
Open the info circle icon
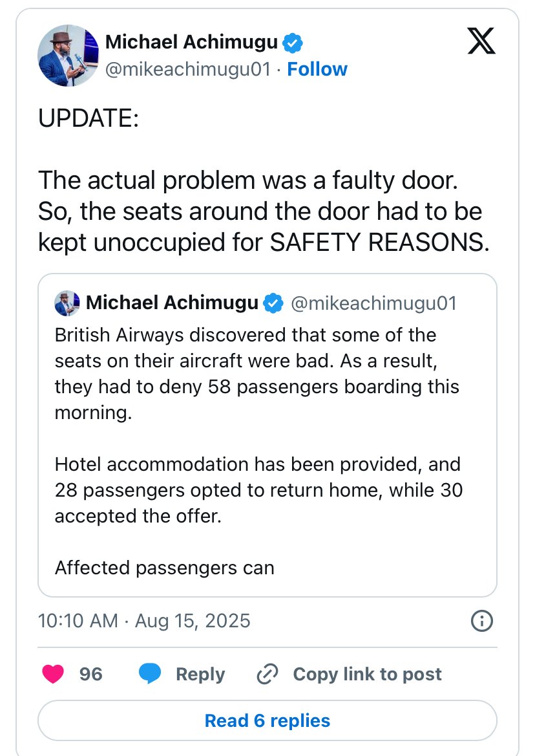click(x=481, y=621)
